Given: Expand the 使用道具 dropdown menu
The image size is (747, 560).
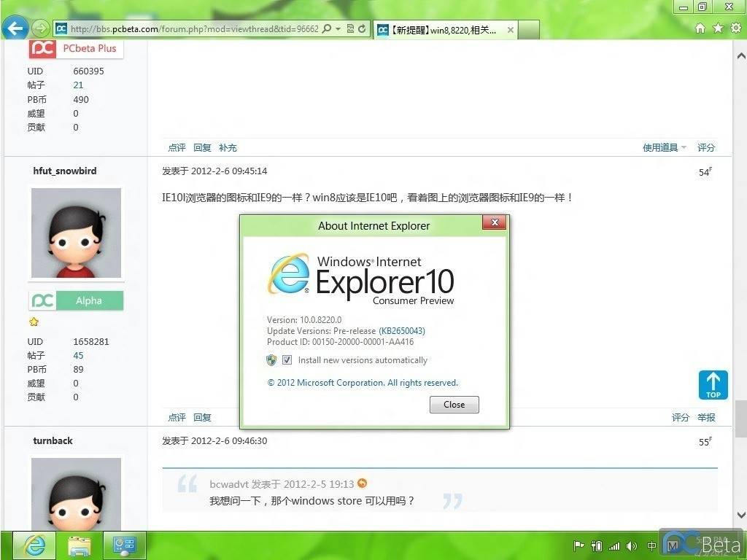Looking at the screenshot, I should click(664, 147).
